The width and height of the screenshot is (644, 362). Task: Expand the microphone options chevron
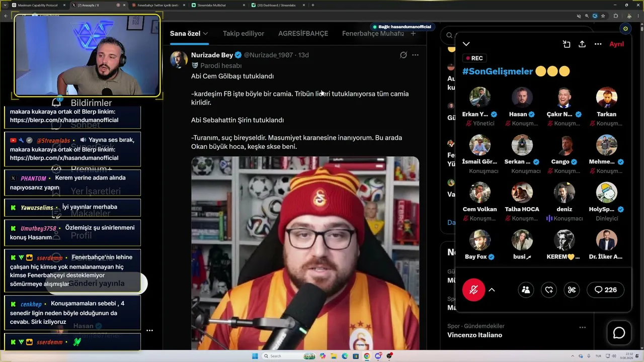(x=492, y=290)
